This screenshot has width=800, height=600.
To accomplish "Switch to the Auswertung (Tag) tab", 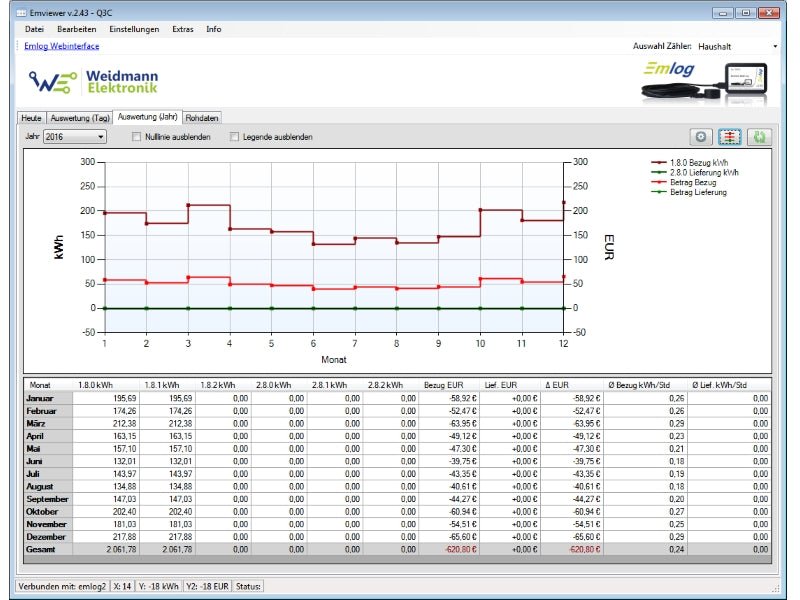I will tap(82, 116).
